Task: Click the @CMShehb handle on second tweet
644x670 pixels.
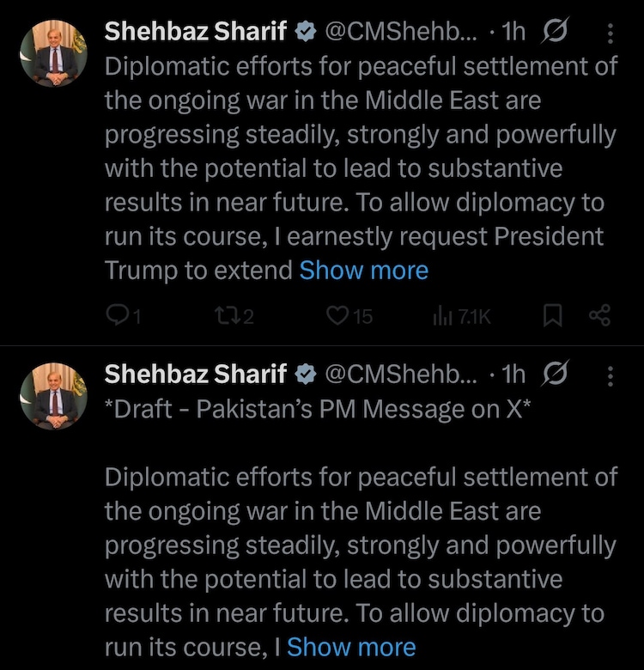Action: click(398, 374)
